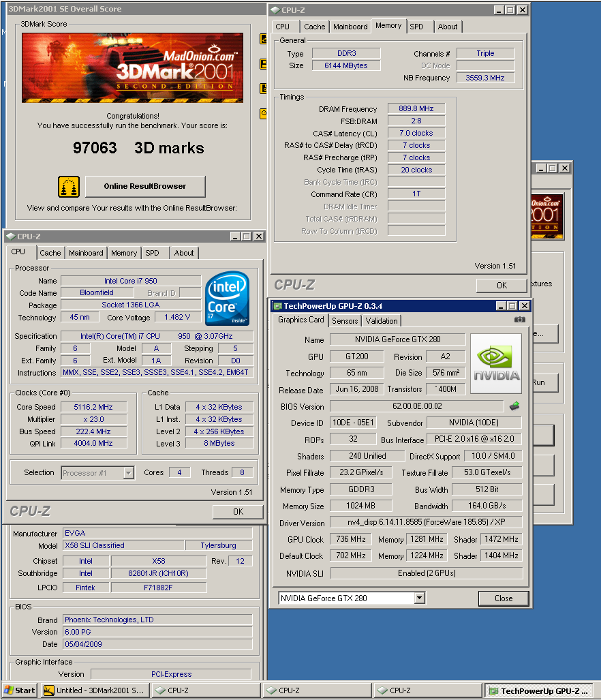Click the BIOS save chip icon
Viewport: 601px width, 700px height.
pyautogui.click(x=514, y=406)
